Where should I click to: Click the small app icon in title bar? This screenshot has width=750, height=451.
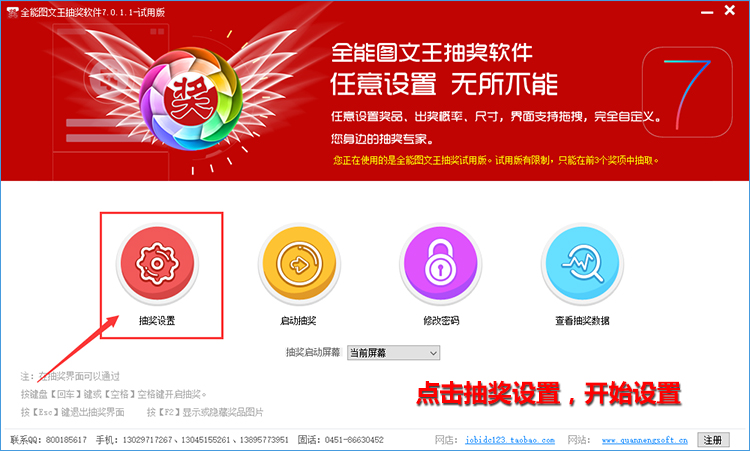tap(11, 12)
